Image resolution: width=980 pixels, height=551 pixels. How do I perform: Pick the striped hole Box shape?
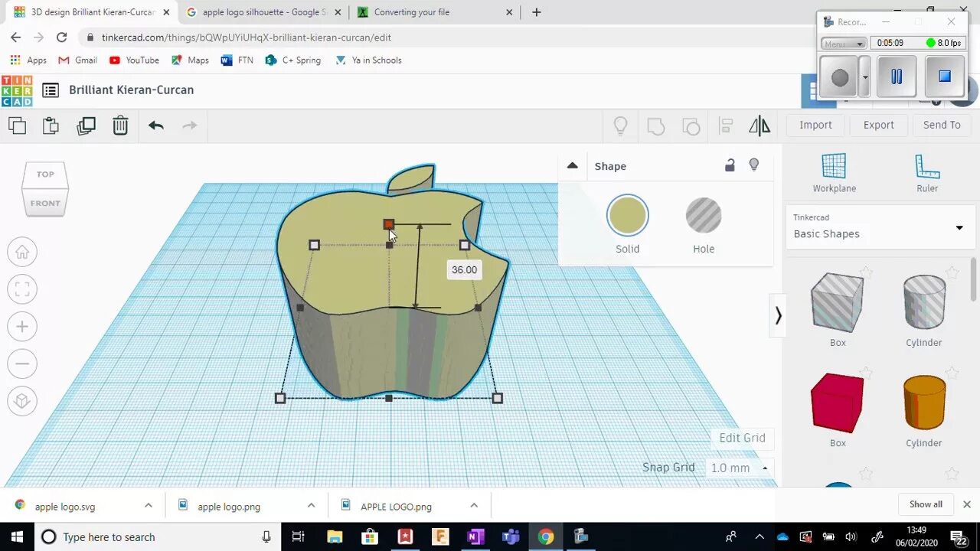838,304
